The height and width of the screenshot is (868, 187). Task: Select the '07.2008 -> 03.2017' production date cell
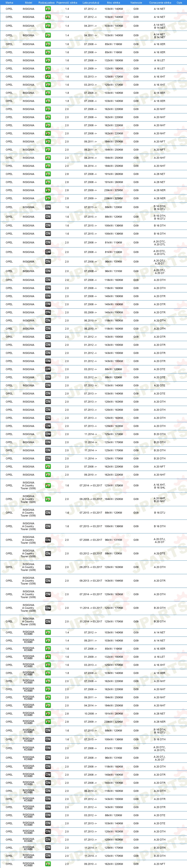pos(91,540)
